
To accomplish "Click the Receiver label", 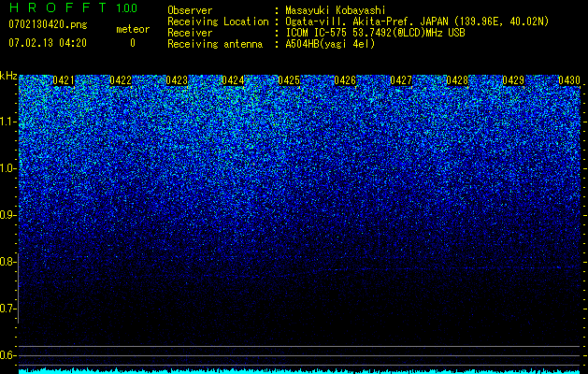I will 190,33.
